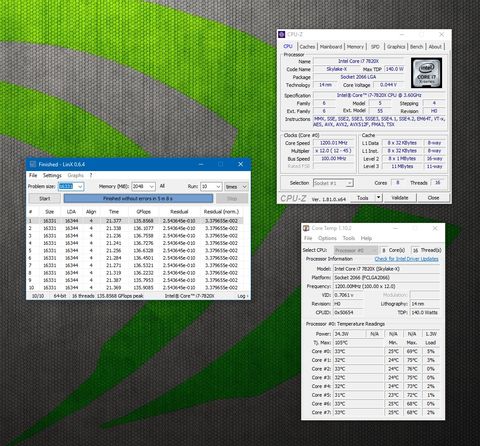Click the Intel Core i7 logo in CPU-Z
480x446 pixels.
pos(426,73)
